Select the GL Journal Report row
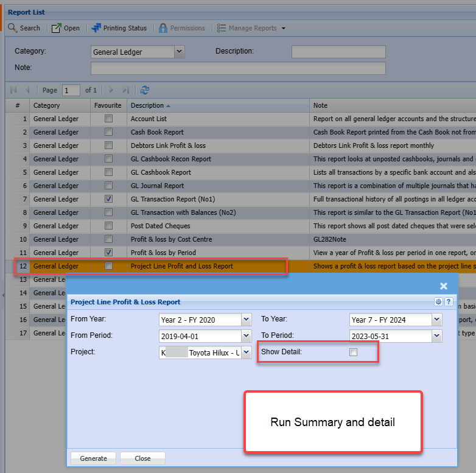Image resolution: width=476 pixels, height=473 pixels. tap(157, 186)
